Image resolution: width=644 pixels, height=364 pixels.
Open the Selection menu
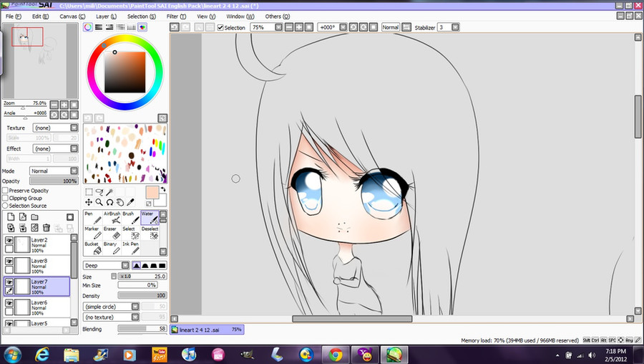tap(141, 16)
